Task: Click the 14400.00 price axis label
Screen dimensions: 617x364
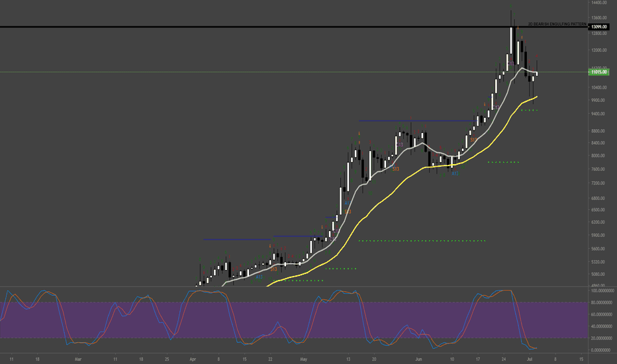Action: point(598,3)
